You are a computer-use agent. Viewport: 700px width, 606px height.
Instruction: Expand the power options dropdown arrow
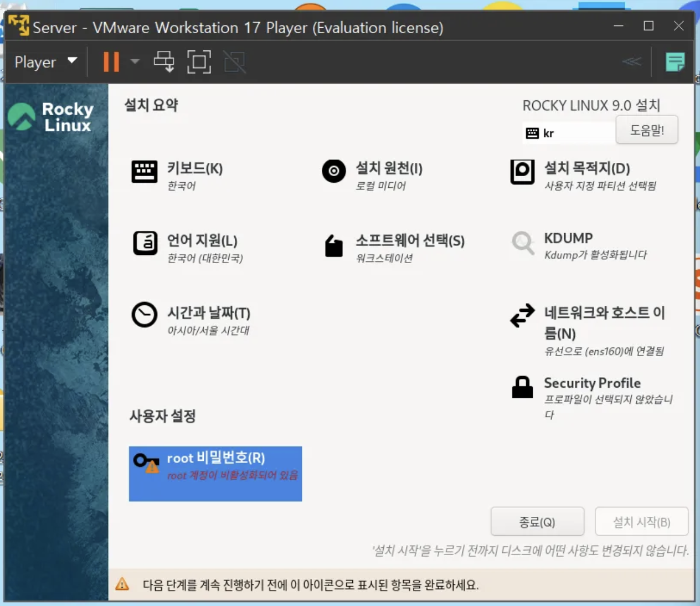pyautogui.click(x=135, y=62)
